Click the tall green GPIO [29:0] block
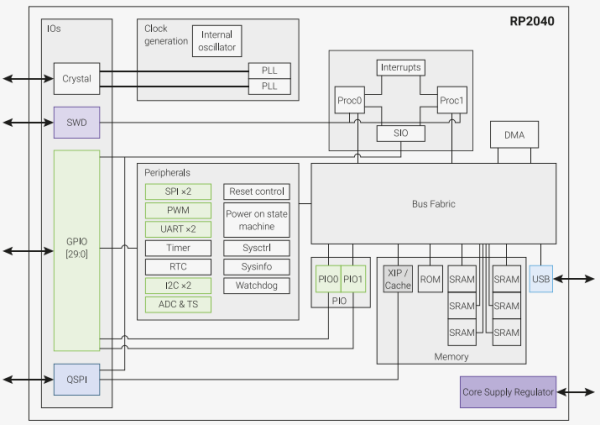This screenshot has width=600, height=425. point(76,250)
